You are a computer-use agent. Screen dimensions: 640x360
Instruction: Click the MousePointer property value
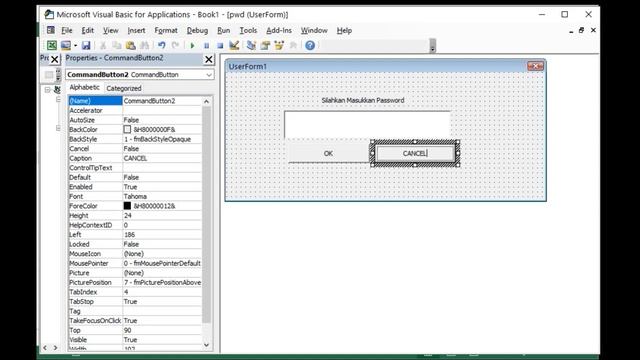pyautogui.click(x=162, y=263)
